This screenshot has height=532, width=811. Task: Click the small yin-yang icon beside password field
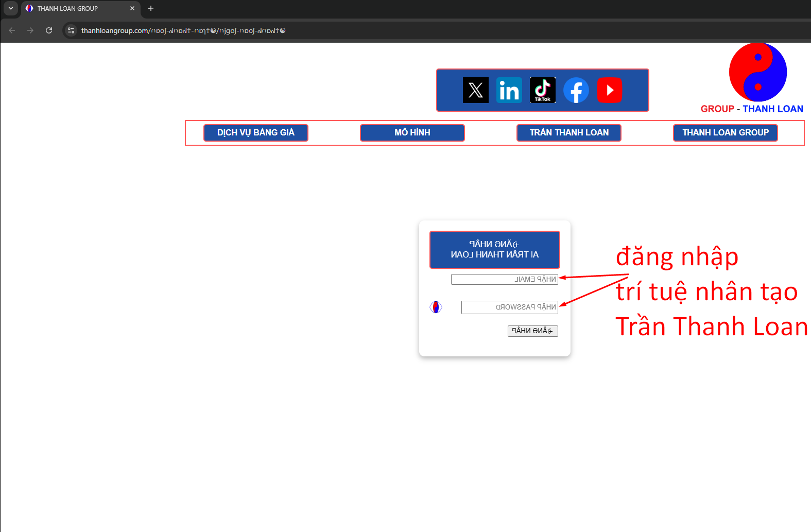(x=436, y=307)
